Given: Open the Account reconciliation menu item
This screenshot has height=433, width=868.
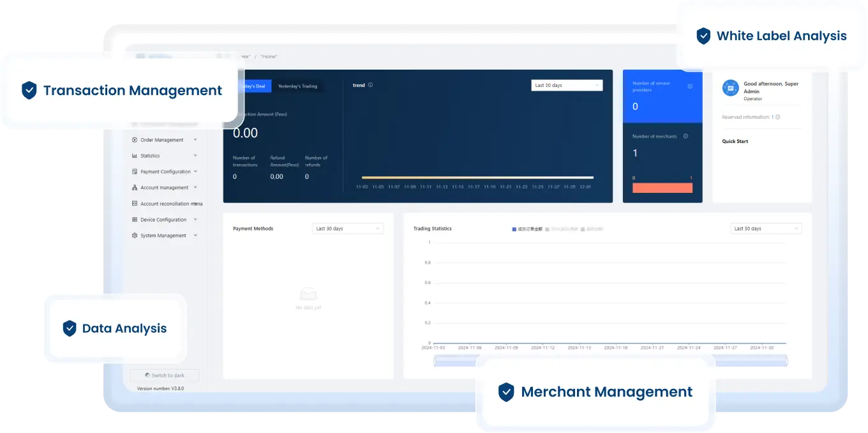Looking at the screenshot, I should click(171, 204).
